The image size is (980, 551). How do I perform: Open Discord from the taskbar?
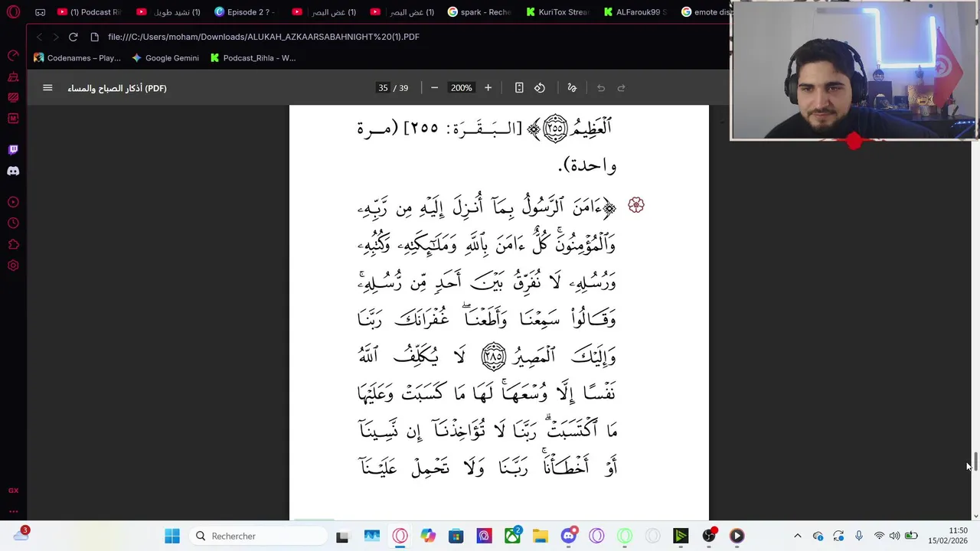[569, 536]
